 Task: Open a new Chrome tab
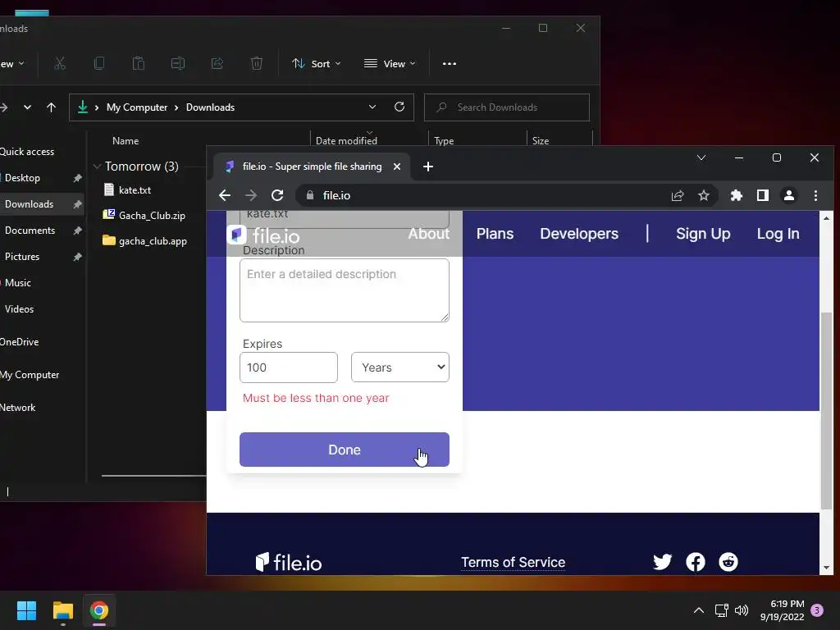pyautogui.click(x=428, y=167)
